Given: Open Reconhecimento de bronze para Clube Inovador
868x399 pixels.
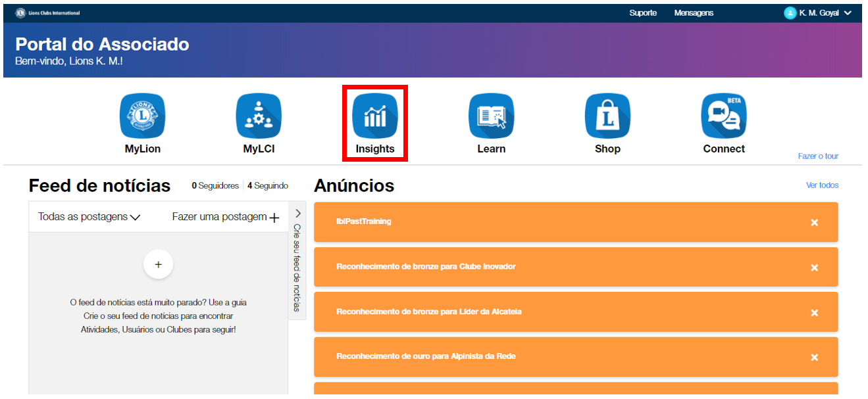Looking at the screenshot, I should pos(576,267).
